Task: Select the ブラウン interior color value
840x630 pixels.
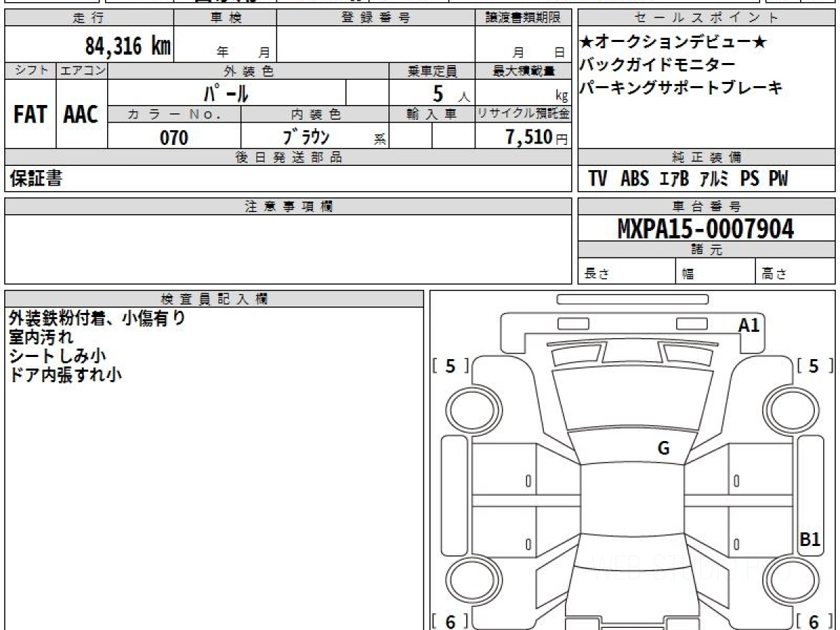Action: pyautogui.click(x=307, y=137)
